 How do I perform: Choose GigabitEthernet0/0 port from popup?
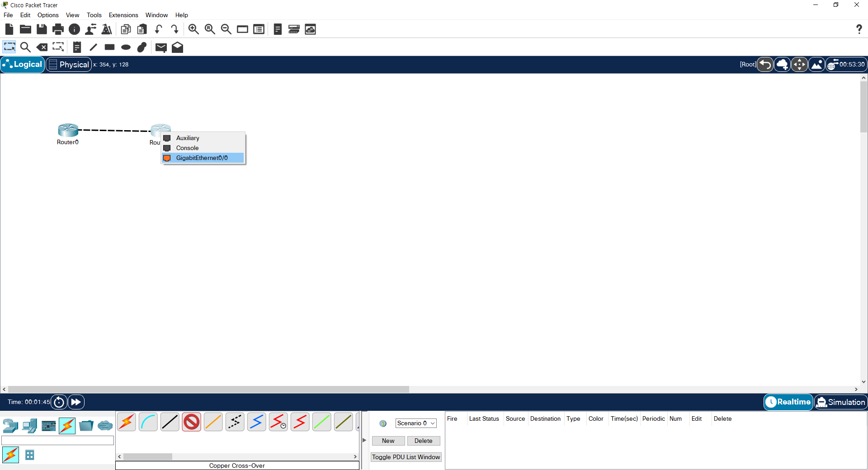click(x=203, y=158)
